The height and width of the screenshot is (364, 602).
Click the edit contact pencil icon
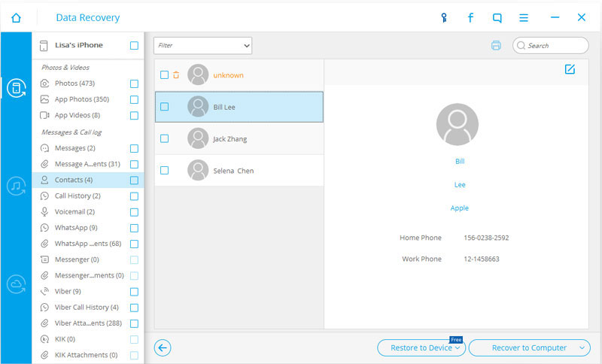point(570,69)
